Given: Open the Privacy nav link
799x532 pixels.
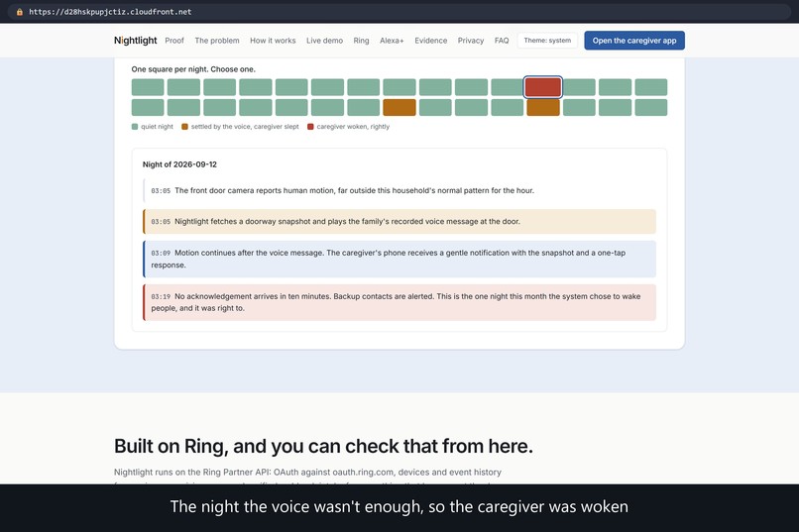Looking at the screenshot, I should (470, 41).
